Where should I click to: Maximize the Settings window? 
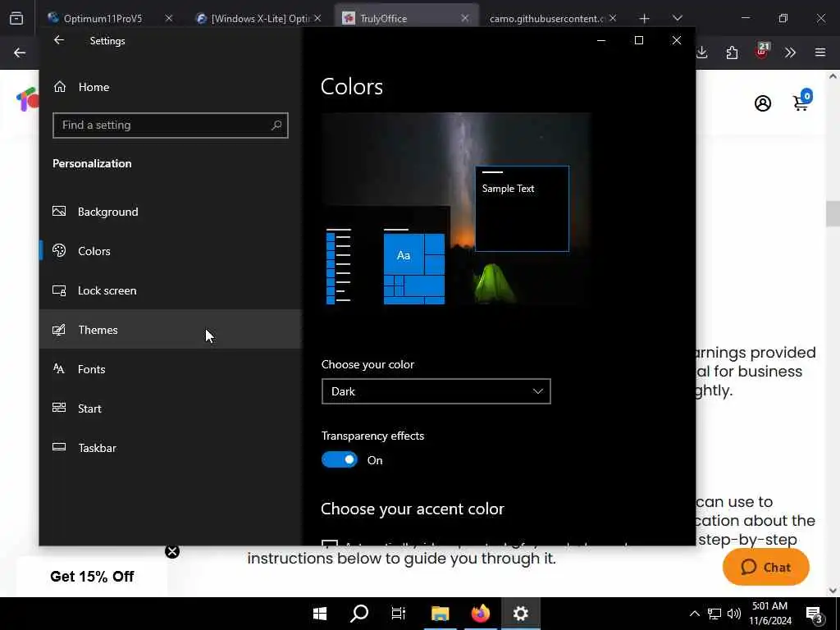pos(638,40)
